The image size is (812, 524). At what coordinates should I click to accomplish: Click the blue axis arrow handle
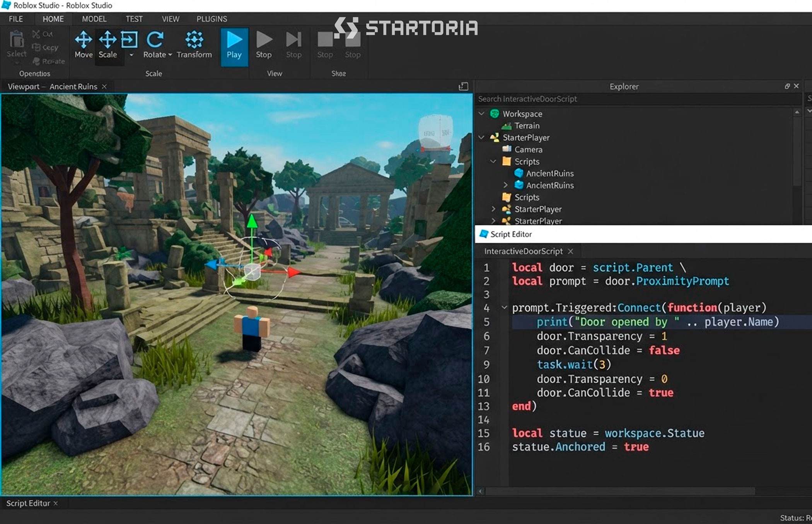point(212,265)
